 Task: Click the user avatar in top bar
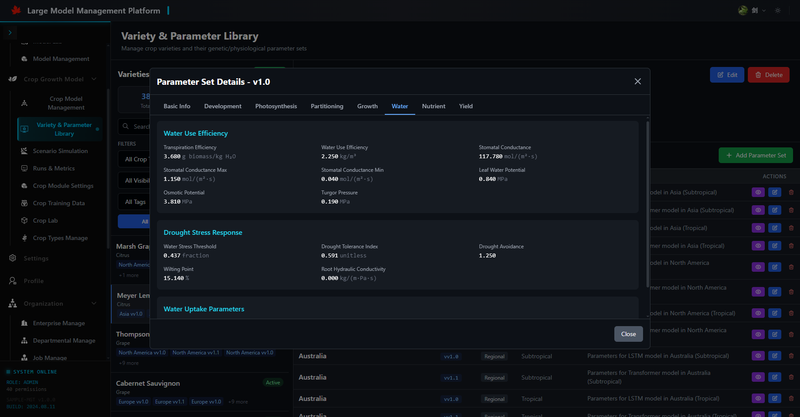coord(743,10)
